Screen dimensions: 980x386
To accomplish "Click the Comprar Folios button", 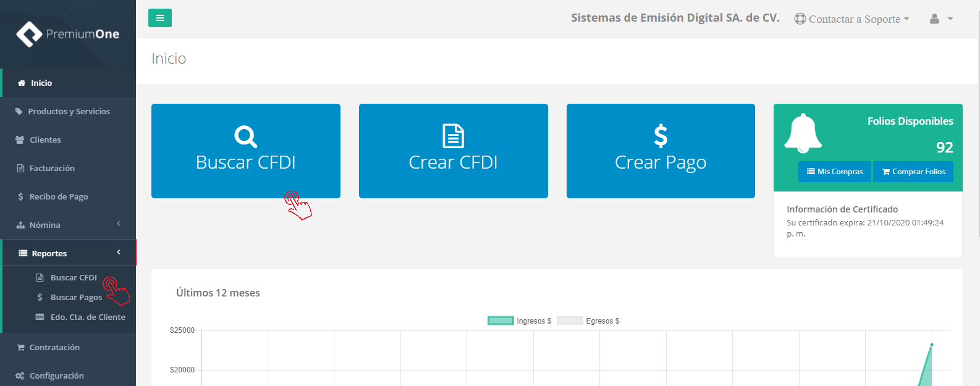I will [913, 172].
